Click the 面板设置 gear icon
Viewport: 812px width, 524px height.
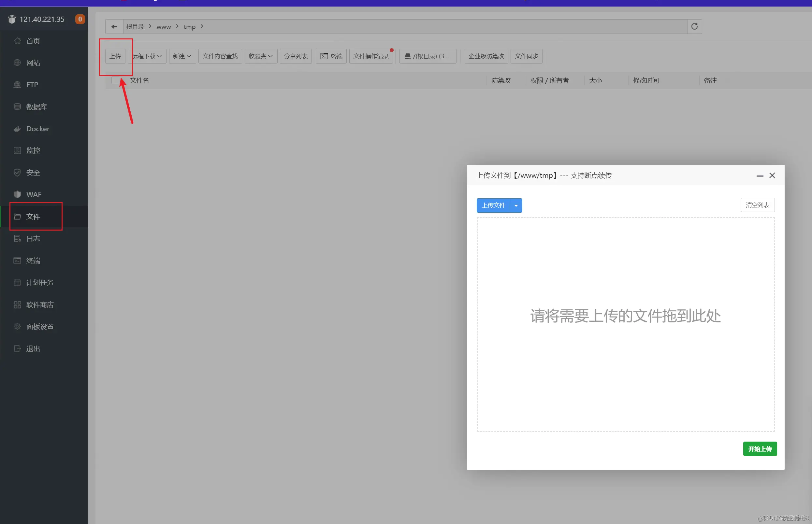[x=17, y=326]
